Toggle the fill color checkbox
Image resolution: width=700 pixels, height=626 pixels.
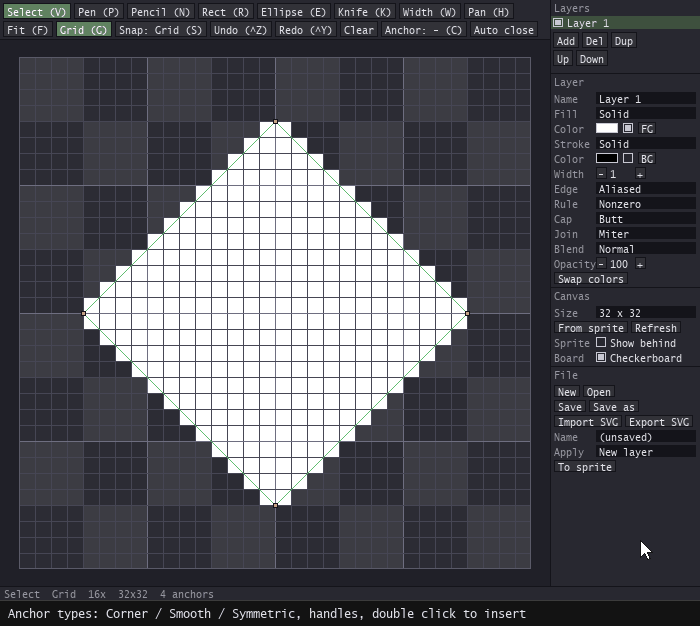click(628, 129)
